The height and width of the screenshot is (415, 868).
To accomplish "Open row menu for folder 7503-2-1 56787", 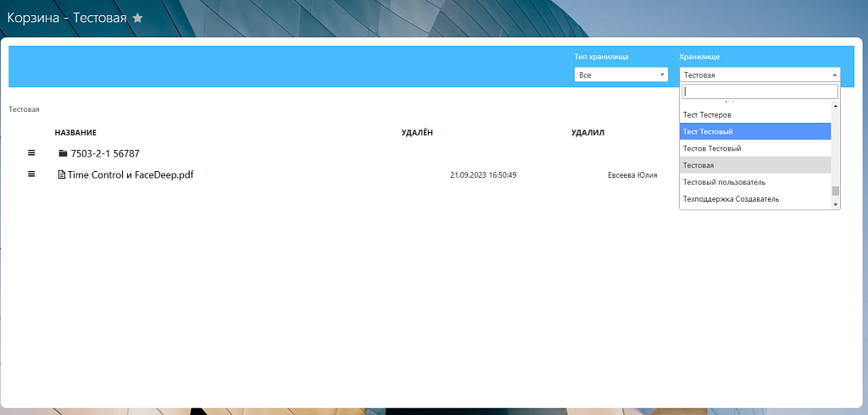I will (x=31, y=153).
